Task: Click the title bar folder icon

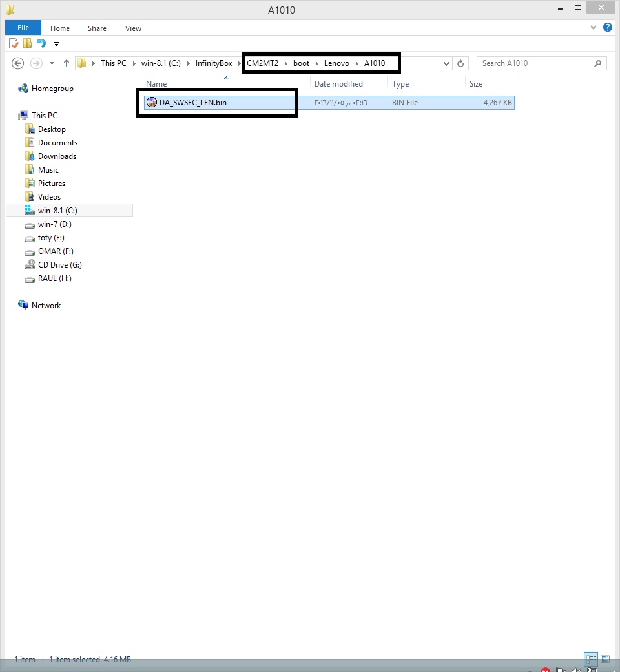Action: pyautogui.click(x=10, y=9)
